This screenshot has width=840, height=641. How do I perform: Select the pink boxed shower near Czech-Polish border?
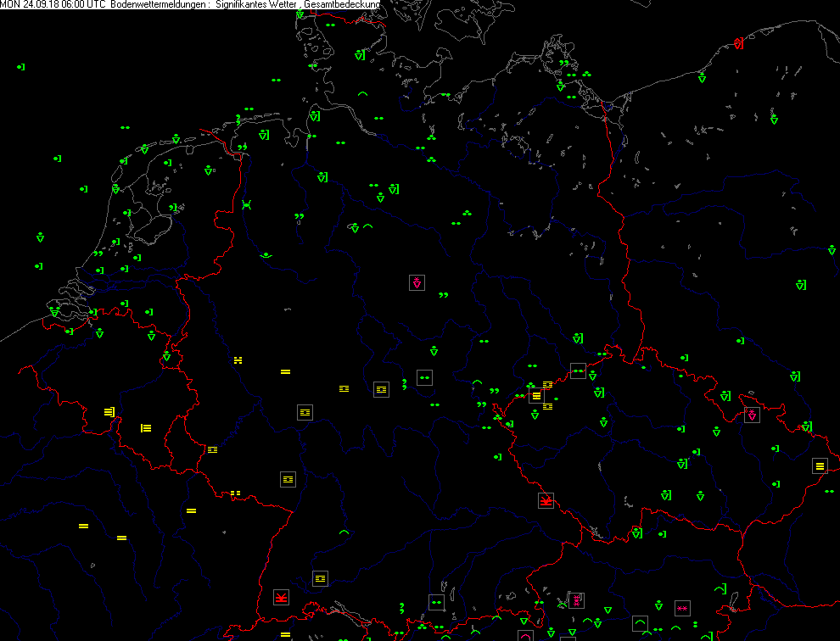[x=752, y=415]
